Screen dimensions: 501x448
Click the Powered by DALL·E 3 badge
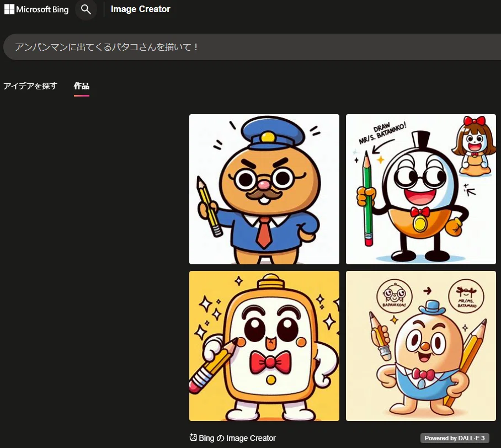coord(454,438)
